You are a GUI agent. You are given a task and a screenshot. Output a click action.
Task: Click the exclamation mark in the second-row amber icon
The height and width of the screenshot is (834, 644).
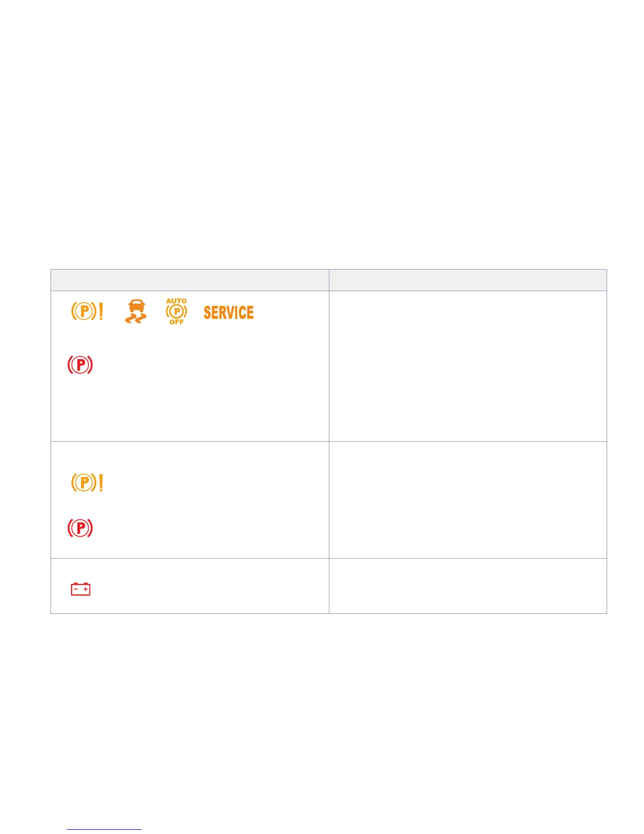point(101,482)
